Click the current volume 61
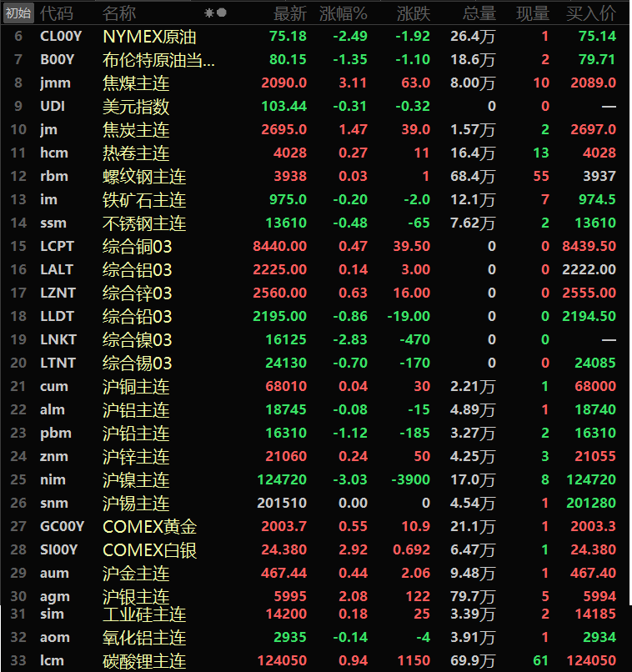This screenshot has height=672, width=632. coord(541,661)
